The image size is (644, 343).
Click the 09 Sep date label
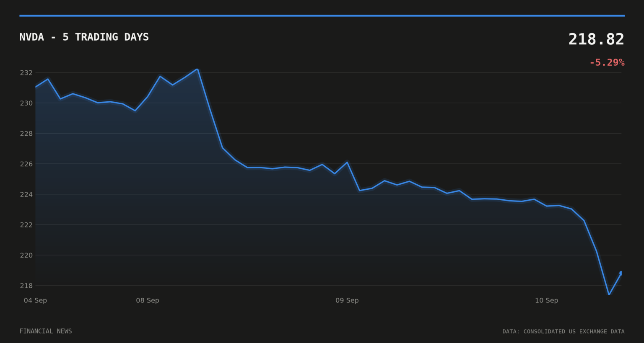pos(347,300)
